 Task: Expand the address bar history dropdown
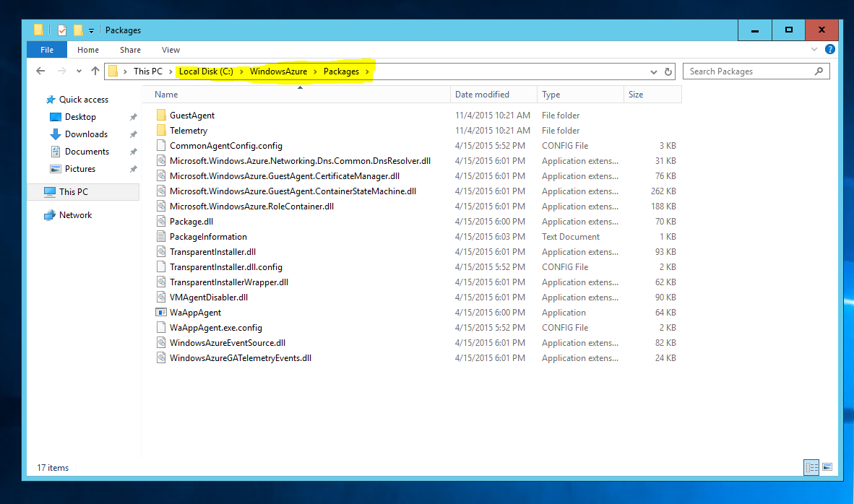[654, 71]
